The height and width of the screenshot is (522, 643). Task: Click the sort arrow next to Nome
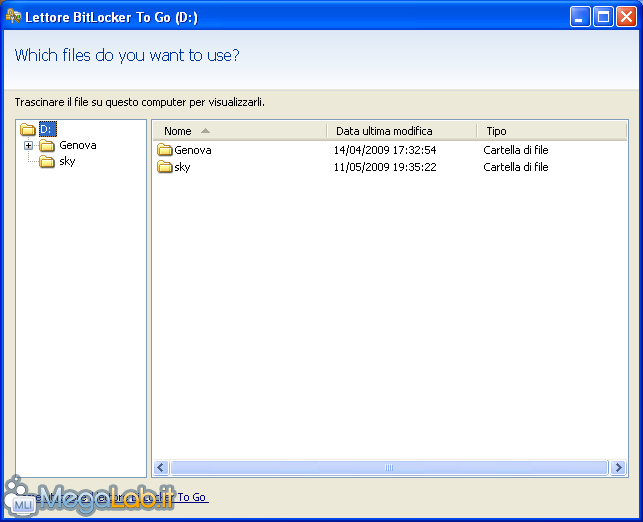tap(205, 131)
